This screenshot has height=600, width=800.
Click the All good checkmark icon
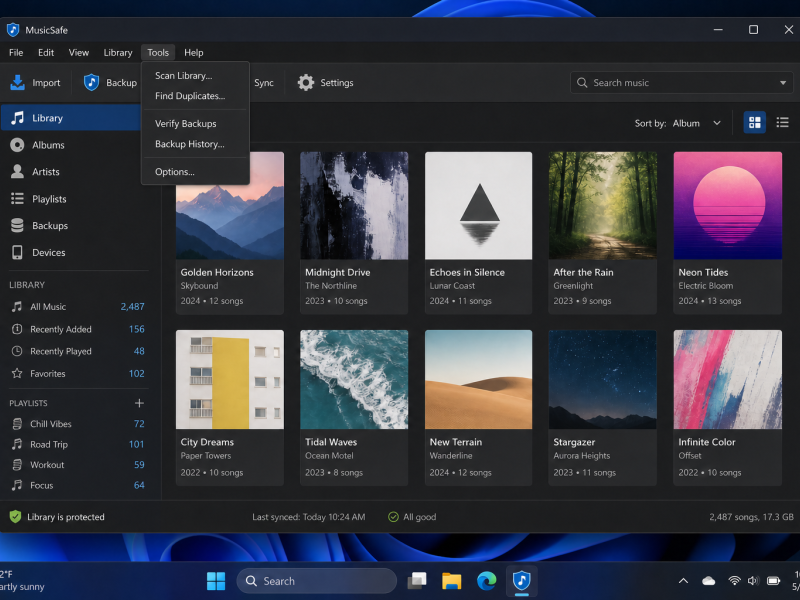[393, 517]
